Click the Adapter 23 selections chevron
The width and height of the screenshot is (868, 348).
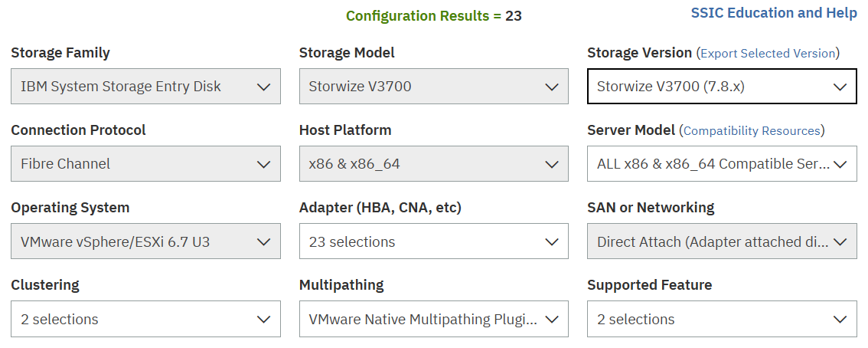pos(552,242)
